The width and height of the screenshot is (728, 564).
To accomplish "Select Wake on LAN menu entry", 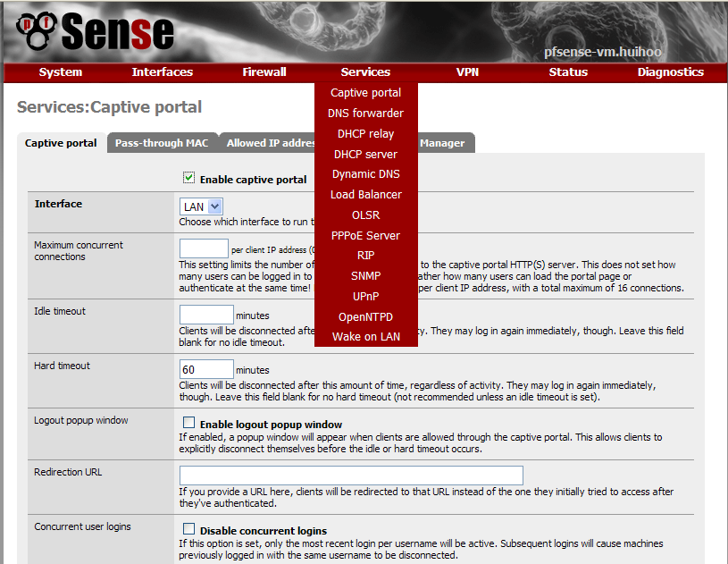I will (x=365, y=337).
